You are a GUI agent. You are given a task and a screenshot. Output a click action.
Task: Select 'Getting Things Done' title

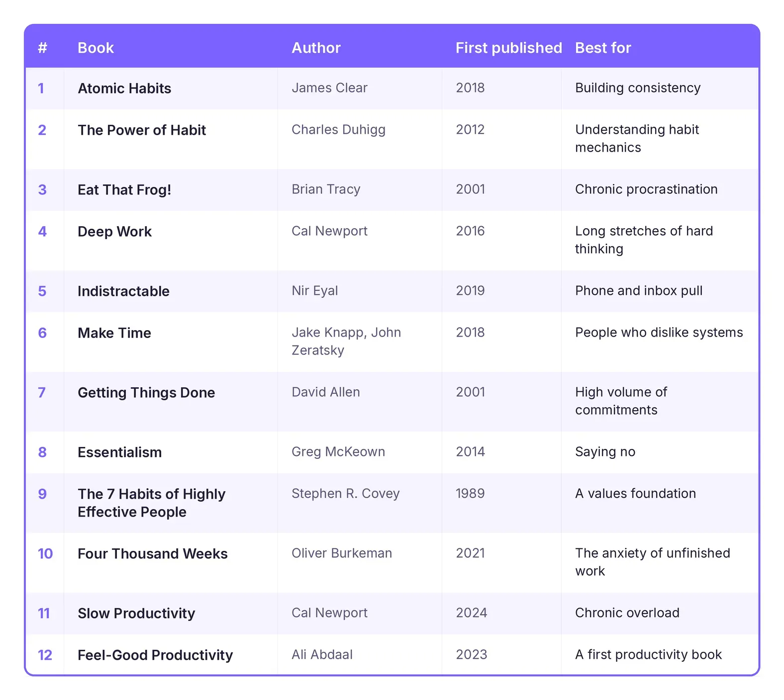pos(146,393)
